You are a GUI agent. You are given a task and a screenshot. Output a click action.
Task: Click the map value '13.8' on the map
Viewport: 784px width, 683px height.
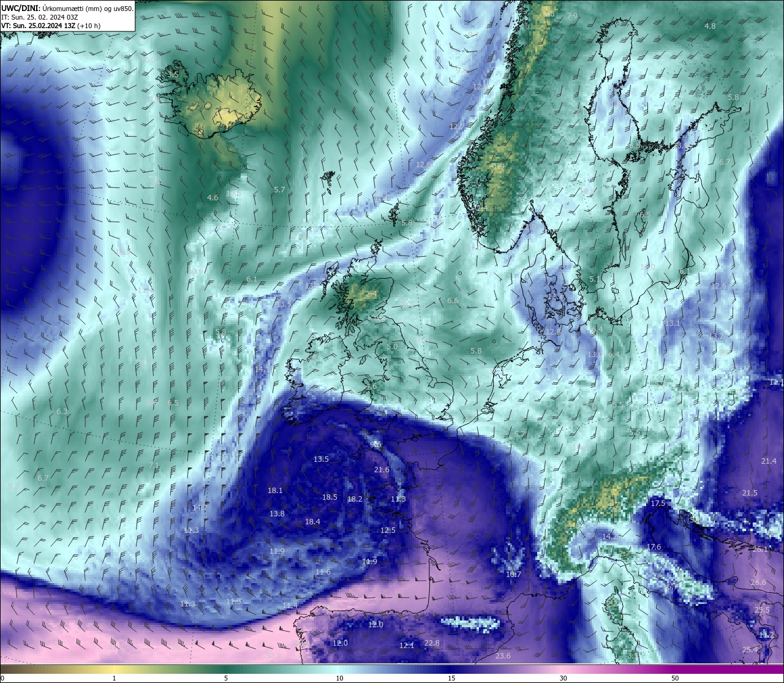point(277,514)
